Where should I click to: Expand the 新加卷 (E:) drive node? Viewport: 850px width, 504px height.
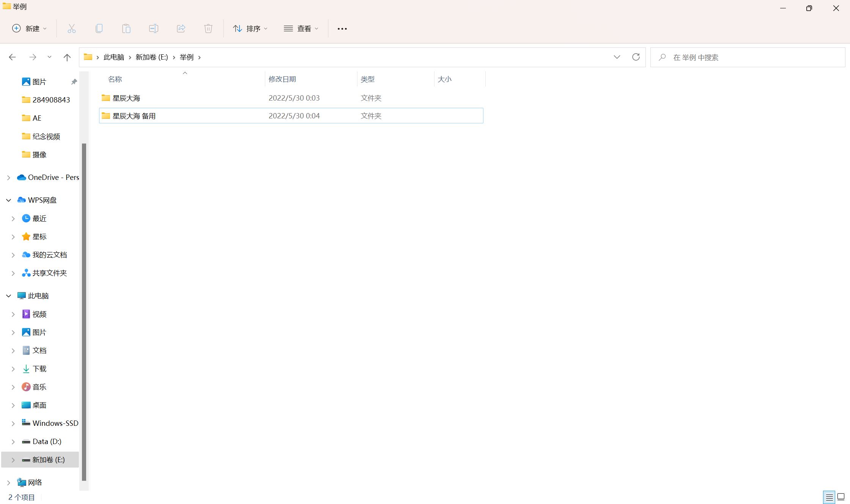tap(13, 460)
